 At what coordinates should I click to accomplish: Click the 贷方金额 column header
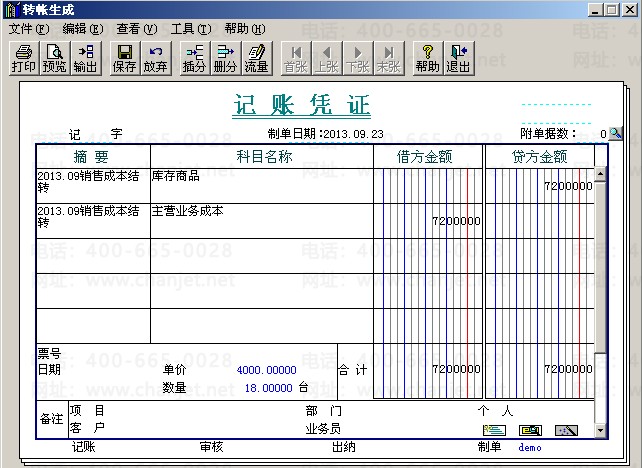[x=540, y=156]
